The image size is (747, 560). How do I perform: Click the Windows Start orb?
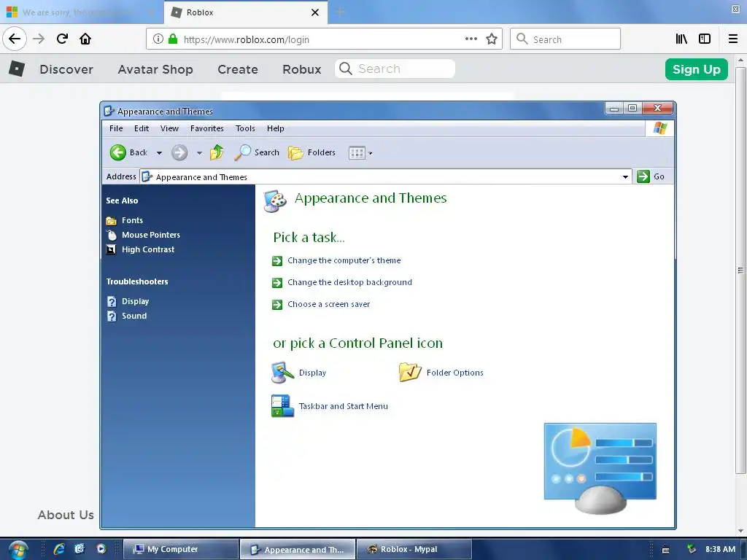18,550
